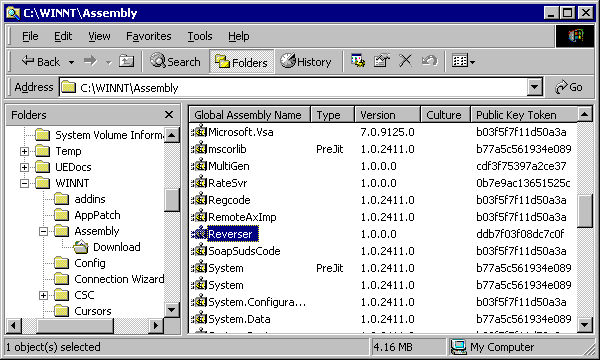Close the Folders pane

coord(169,115)
